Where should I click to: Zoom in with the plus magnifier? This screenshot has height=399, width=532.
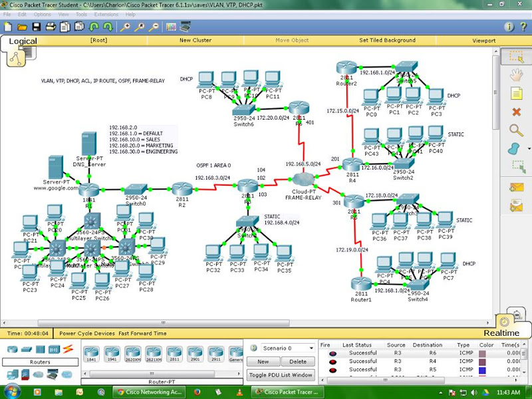125,27
